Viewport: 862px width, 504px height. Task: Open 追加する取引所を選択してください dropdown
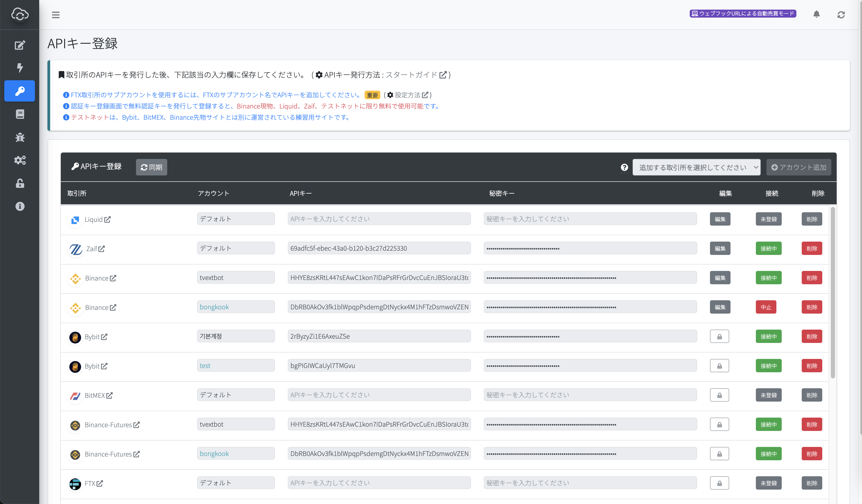(x=696, y=167)
